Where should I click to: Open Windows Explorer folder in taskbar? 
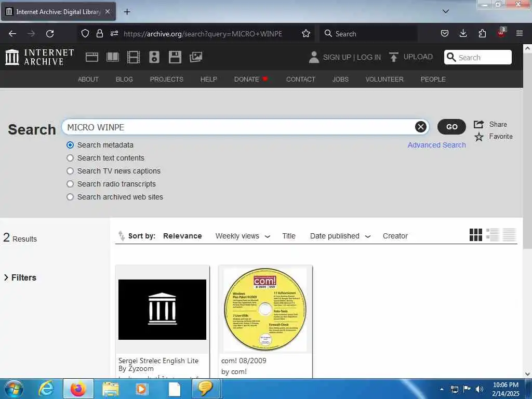click(x=111, y=389)
